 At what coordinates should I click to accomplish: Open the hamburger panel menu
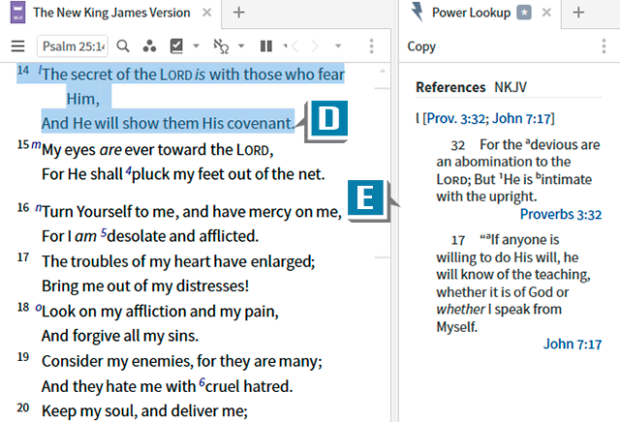pyautogui.click(x=17, y=46)
